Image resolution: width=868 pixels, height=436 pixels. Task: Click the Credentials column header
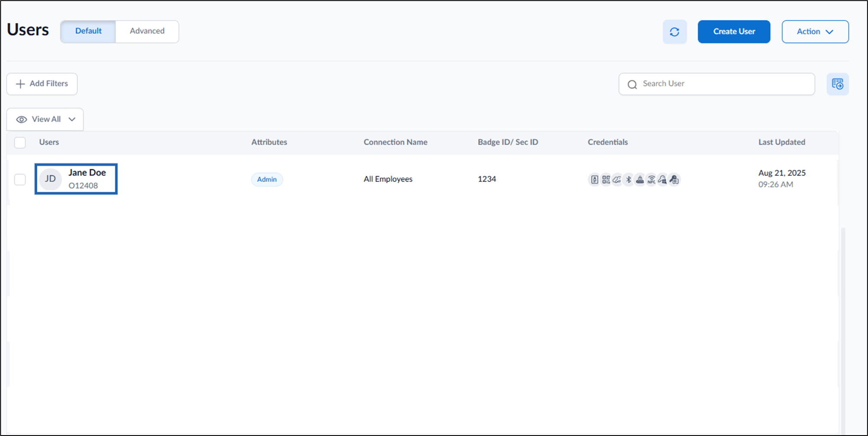608,142
